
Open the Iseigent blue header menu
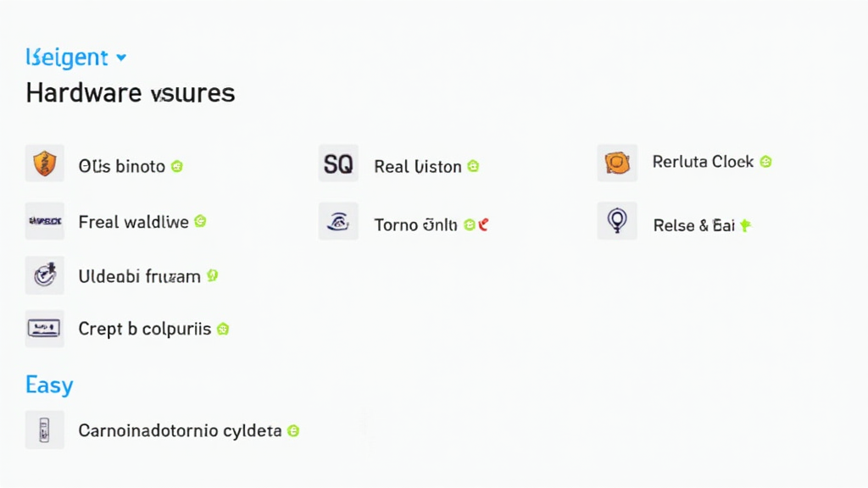(x=67, y=58)
